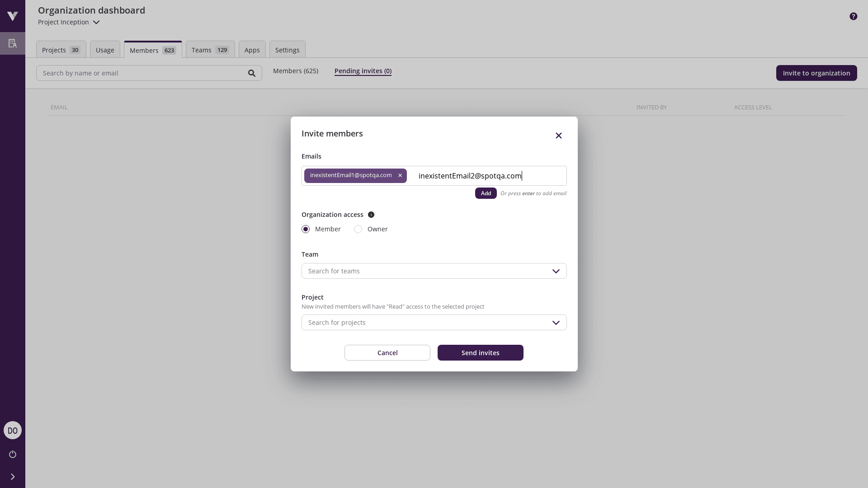868x488 pixels.
Task: Open the help question mark icon
Action: [x=853, y=16]
